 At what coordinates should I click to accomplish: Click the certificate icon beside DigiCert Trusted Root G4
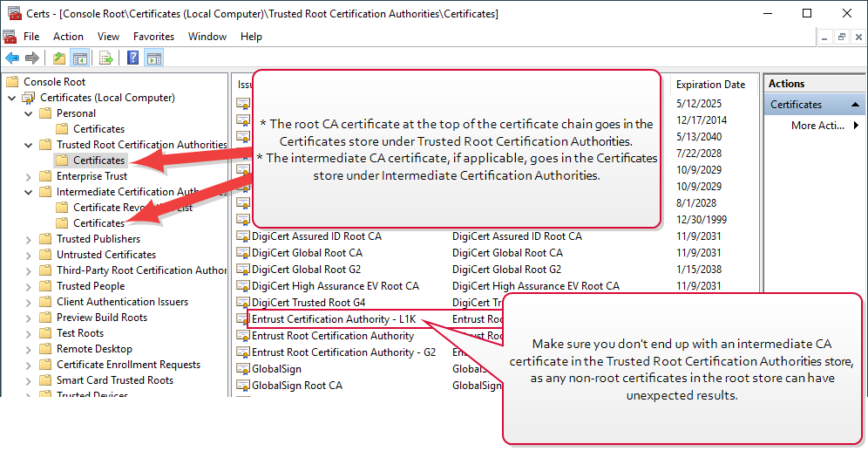coord(243,303)
